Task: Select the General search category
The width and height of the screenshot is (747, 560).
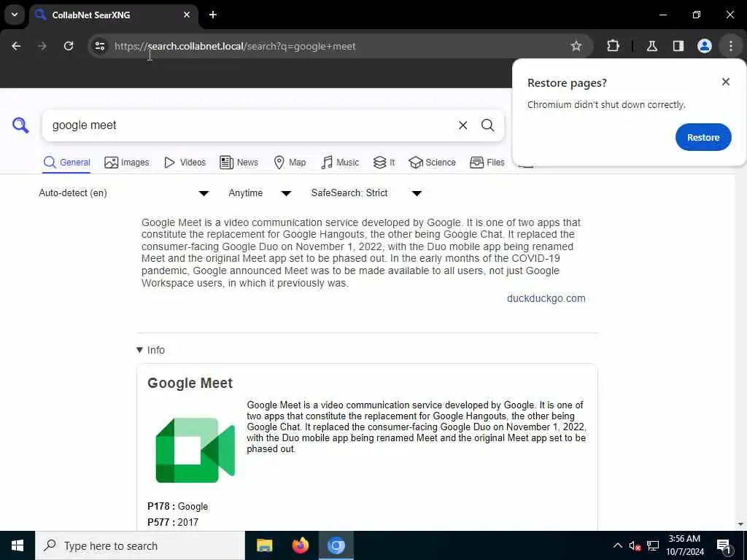Action: coord(66,163)
